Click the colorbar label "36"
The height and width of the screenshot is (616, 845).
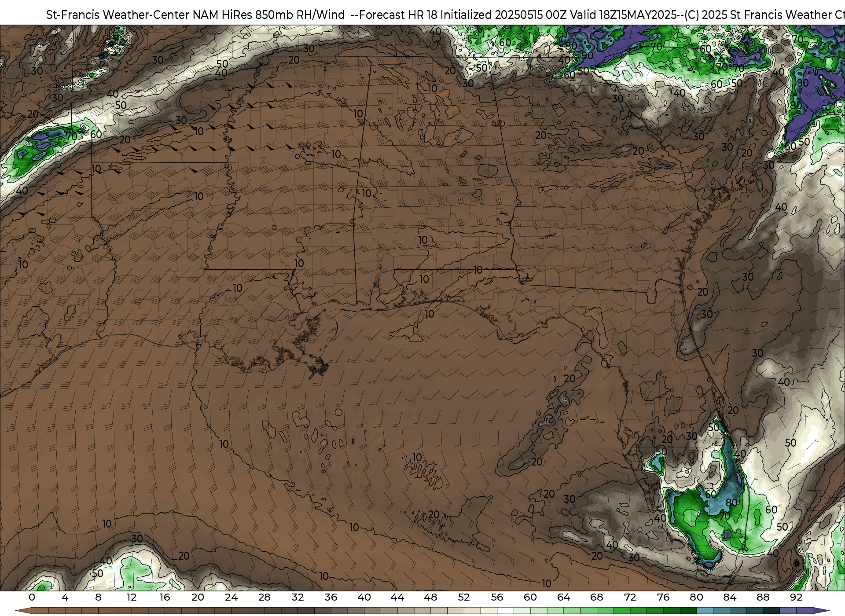(x=331, y=597)
